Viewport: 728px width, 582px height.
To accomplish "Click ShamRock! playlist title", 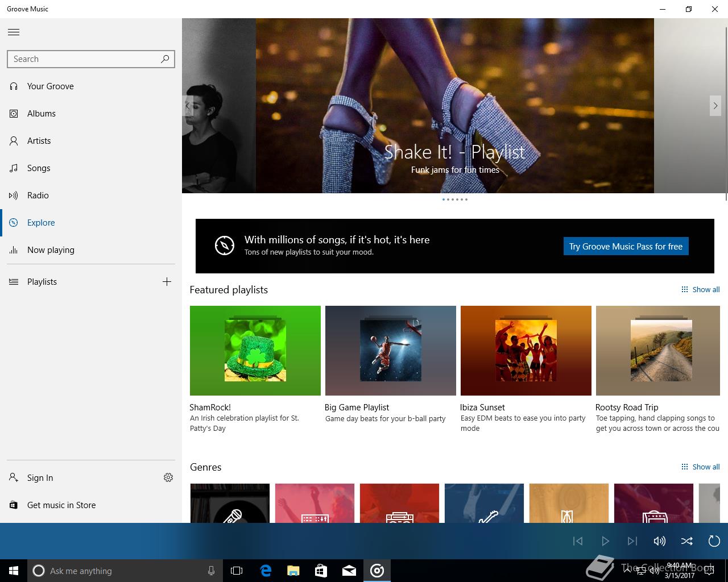I will [x=210, y=408].
